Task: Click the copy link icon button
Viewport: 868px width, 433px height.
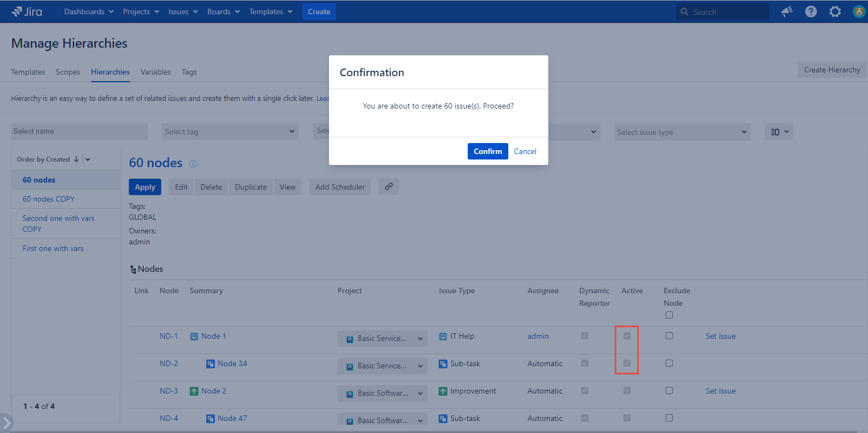Action: click(389, 187)
